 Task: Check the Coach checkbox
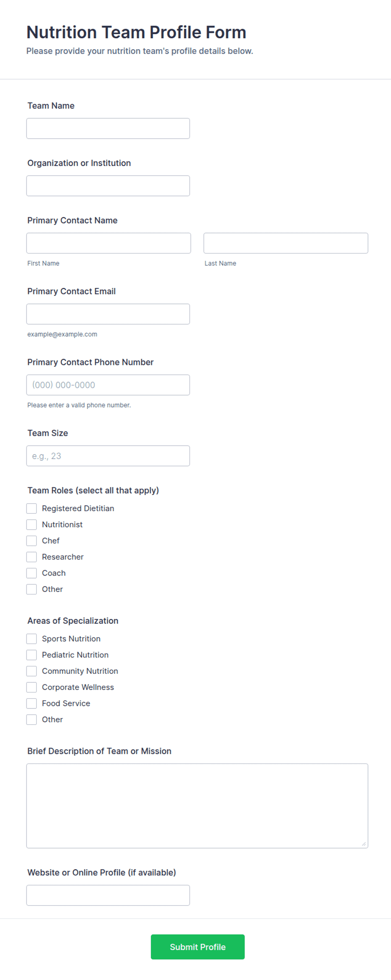(32, 573)
